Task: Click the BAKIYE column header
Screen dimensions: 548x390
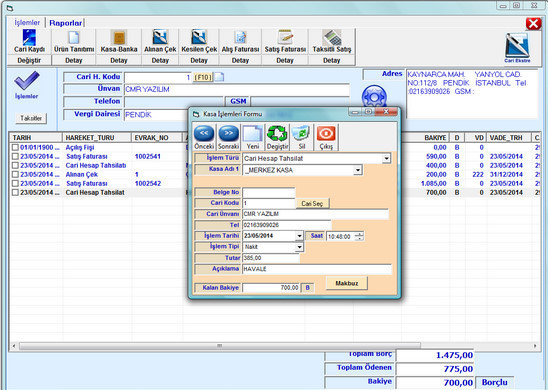Action: point(425,138)
